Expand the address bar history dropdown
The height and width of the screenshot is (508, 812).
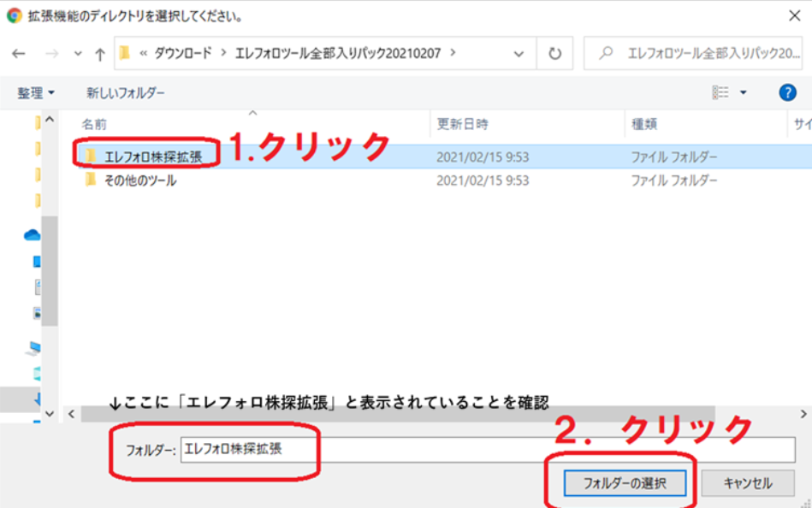(519, 53)
